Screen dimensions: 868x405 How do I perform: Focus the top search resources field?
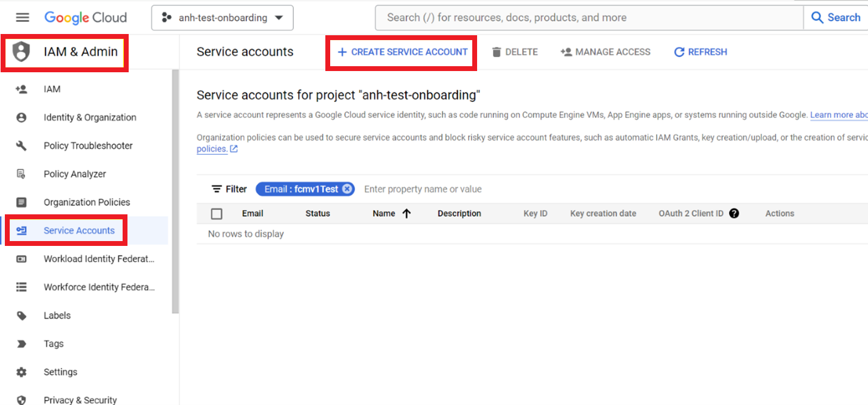click(589, 18)
